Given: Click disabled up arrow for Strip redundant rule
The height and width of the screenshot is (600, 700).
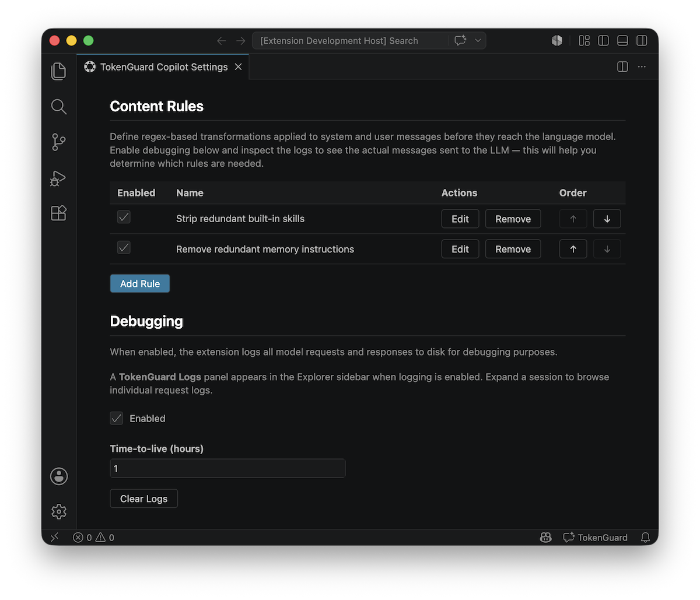Looking at the screenshot, I should coord(573,219).
